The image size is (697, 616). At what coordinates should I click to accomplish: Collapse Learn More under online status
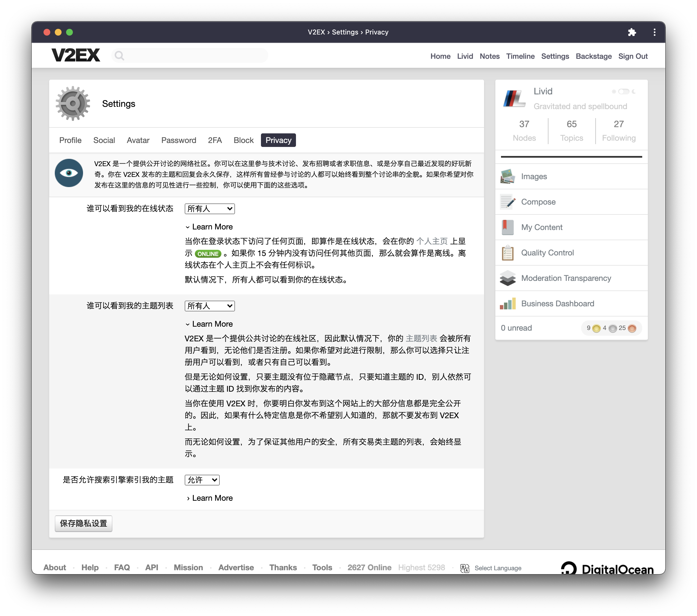[209, 227]
